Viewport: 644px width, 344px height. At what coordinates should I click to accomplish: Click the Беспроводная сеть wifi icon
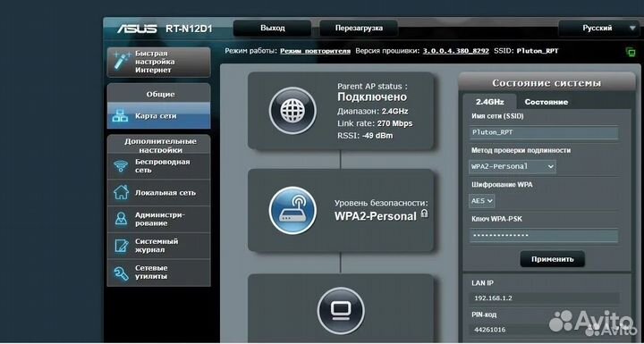pyautogui.click(x=121, y=166)
